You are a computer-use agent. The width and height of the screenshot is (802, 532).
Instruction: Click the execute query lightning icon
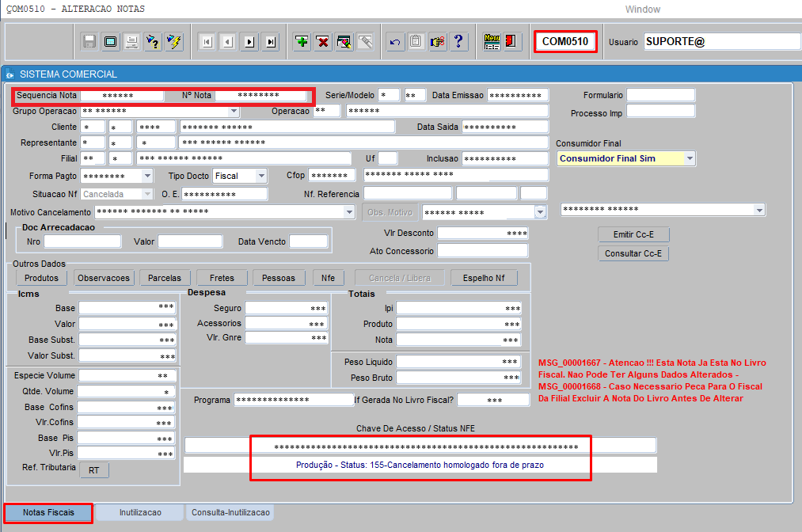click(173, 42)
